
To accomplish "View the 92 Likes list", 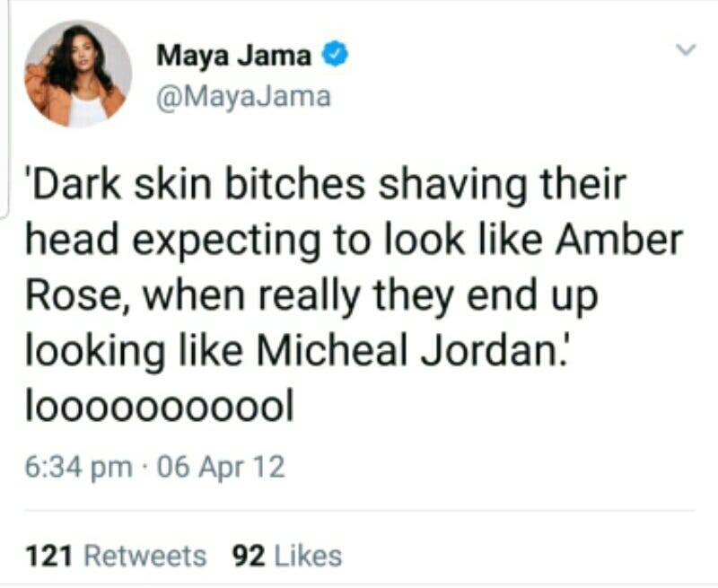I will [287, 556].
